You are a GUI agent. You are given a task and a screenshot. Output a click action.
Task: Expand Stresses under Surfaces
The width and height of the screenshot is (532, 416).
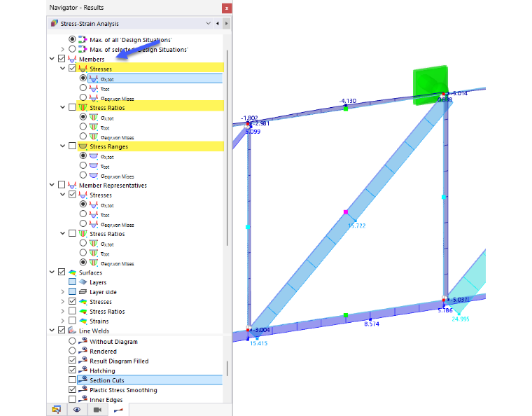62,302
